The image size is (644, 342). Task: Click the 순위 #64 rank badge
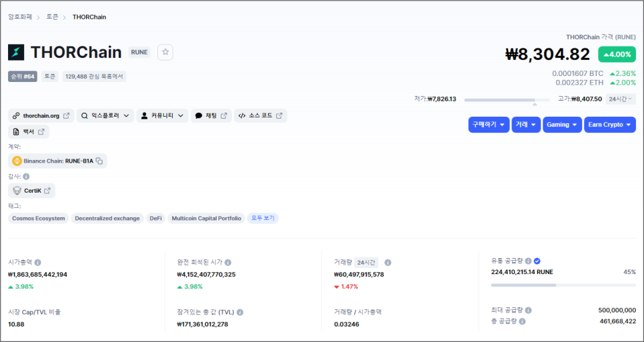tap(23, 77)
